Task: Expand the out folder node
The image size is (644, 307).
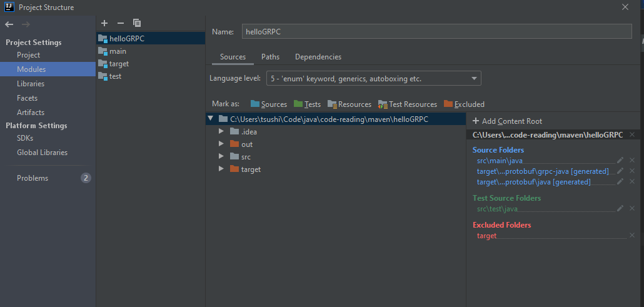Action: click(x=221, y=144)
